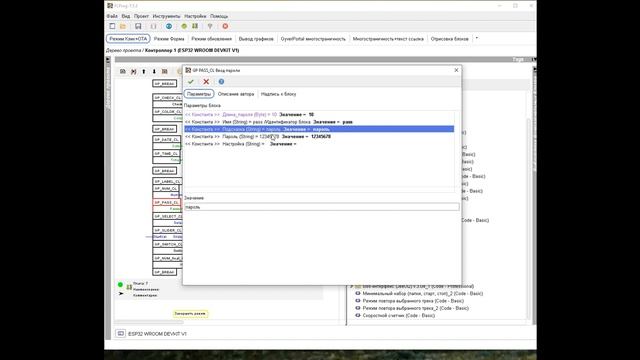Viewport: 640px width, 360px height.
Task: Click the black arrow icon below green circle
Action: (x=121, y=293)
